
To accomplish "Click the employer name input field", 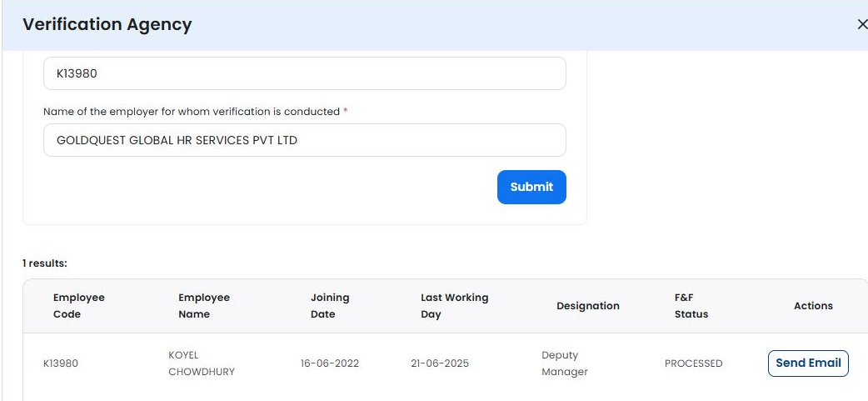I will [x=304, y=141].
